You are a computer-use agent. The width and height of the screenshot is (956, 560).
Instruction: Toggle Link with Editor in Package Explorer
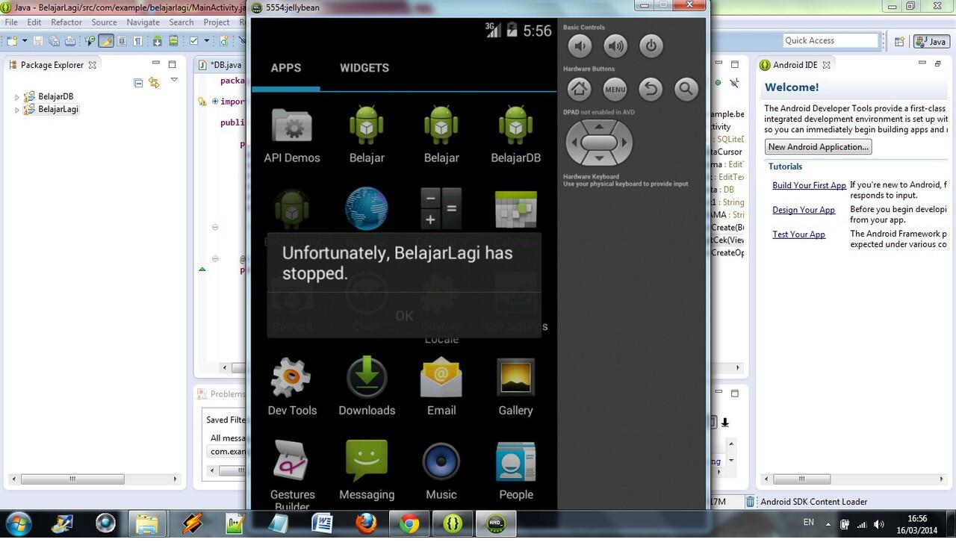pyautogui.click(x=154, y=82)
